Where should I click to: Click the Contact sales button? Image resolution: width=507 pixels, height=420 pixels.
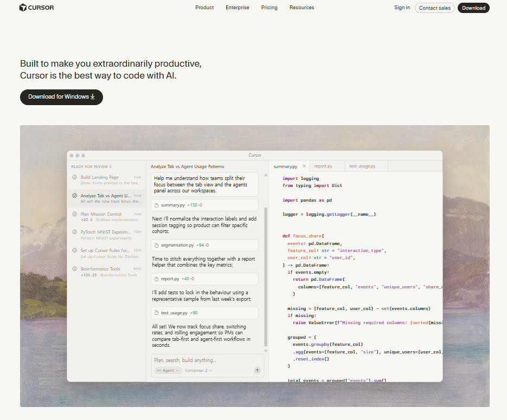coord(434,8)
